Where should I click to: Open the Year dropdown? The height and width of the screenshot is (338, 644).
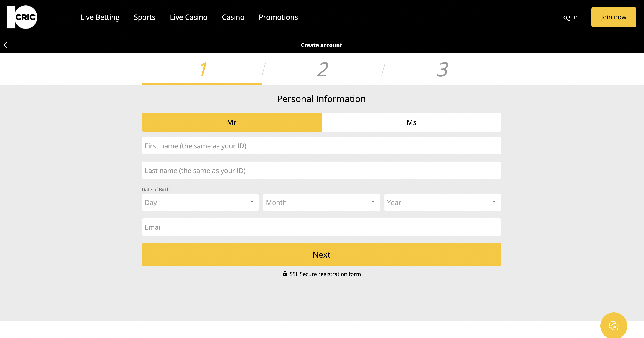[442, 202]
